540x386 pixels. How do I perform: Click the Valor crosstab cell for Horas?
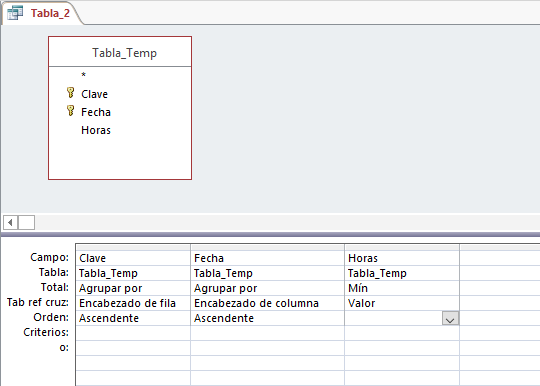point(402,303)
